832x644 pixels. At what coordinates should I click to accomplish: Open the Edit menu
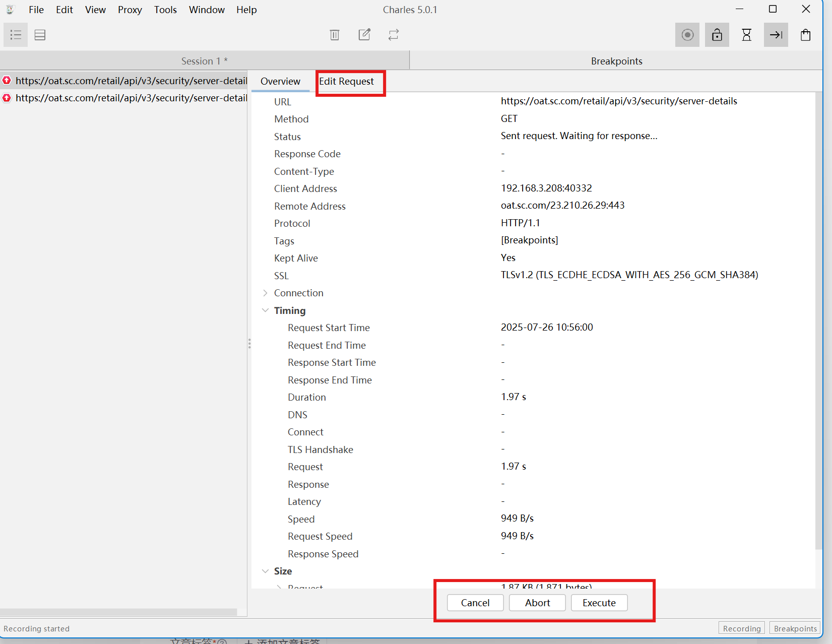[65, 10]
